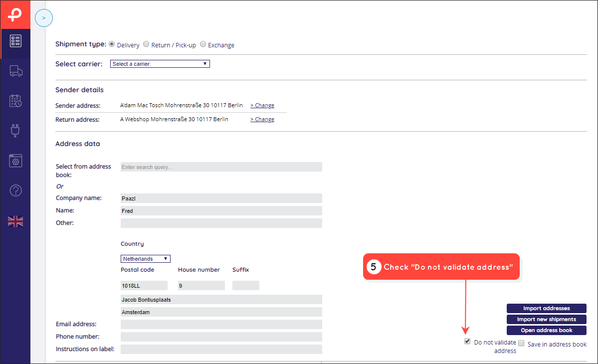Click the street field Jacob Bontiusplaats
The width and height of the screenshot is (598, 364).
pyautogui.click(x=221, y=300)
